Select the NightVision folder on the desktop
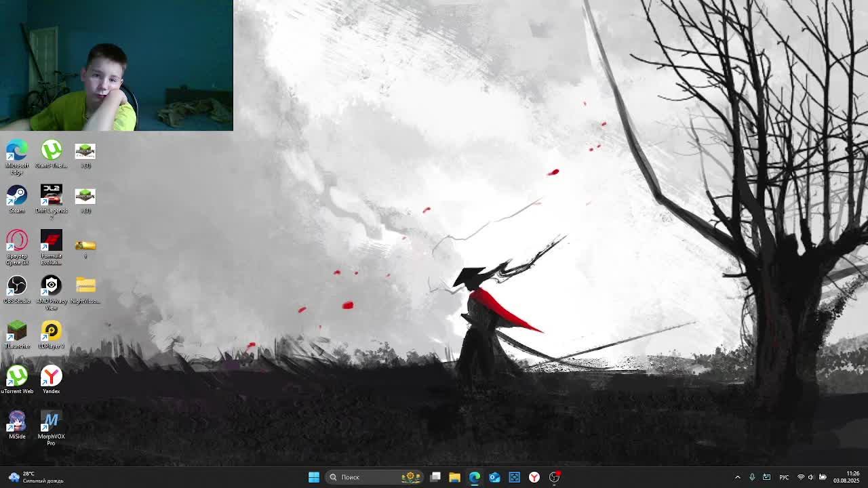Viewport: 868px width, 488px height. coord(85,289)
